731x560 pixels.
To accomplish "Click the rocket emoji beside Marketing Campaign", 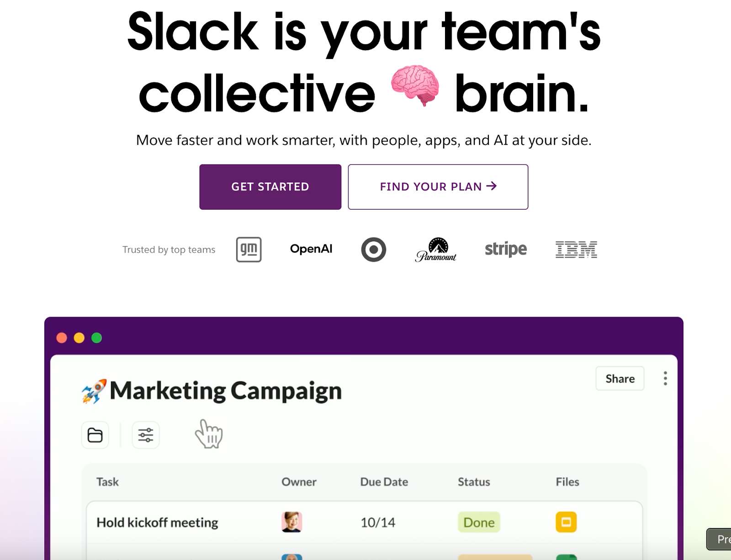I will click(92, 391).
